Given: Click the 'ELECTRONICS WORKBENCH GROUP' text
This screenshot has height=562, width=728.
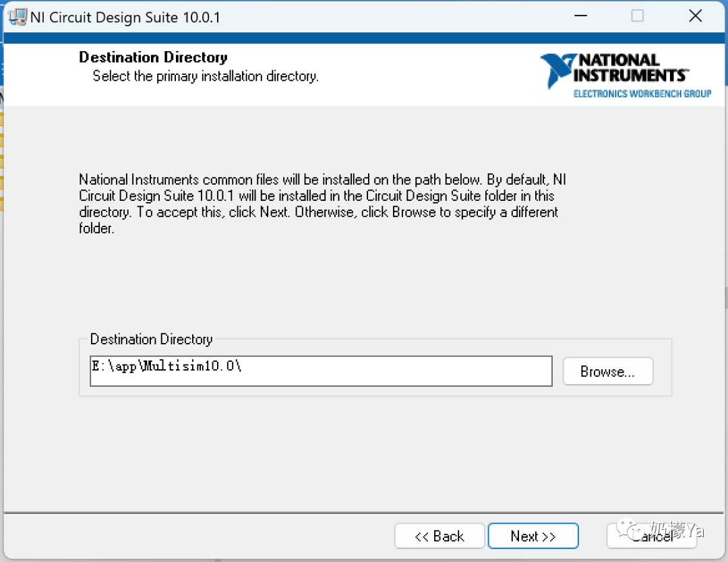Looking at the screenshot, I should pyautogui.click(x=642, y=94).
